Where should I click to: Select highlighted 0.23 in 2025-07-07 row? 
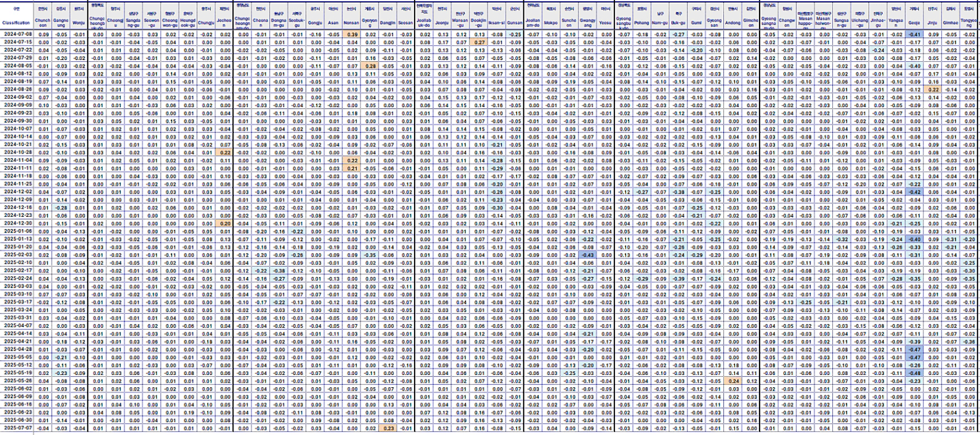[x=389, y=428]
